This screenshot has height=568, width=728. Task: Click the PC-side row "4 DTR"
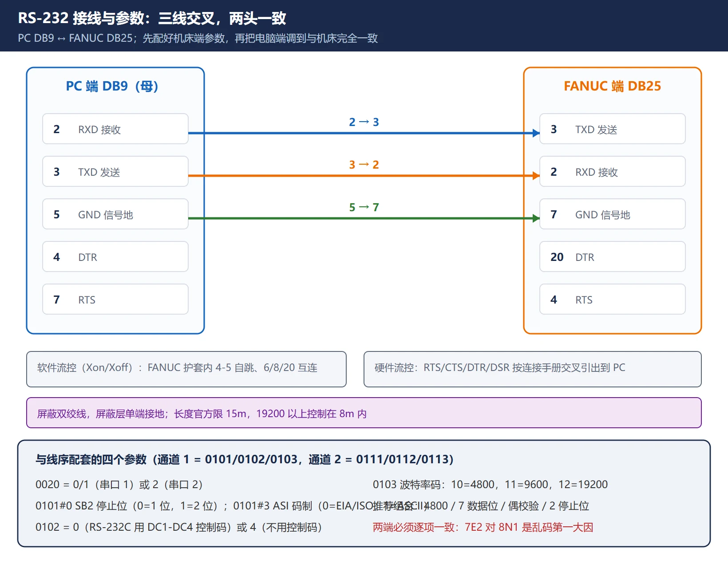point(115,256)
